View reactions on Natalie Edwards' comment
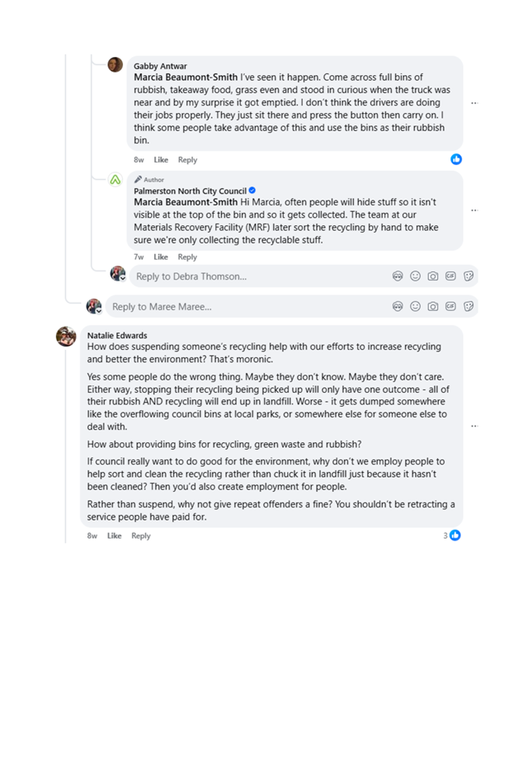This screenshot has height=764, width=532. coord(452,535)
